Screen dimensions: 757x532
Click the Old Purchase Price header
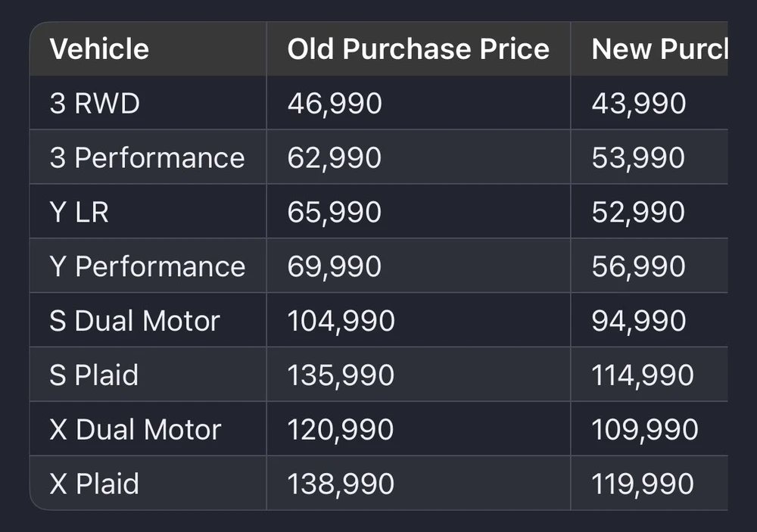[418, 49]
